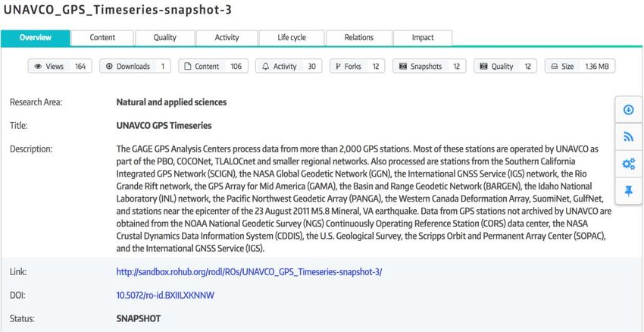Image resolution: width=644 pixels, height=332 pixels.
Task: Open the Impact tab
Action: [423, 38]
